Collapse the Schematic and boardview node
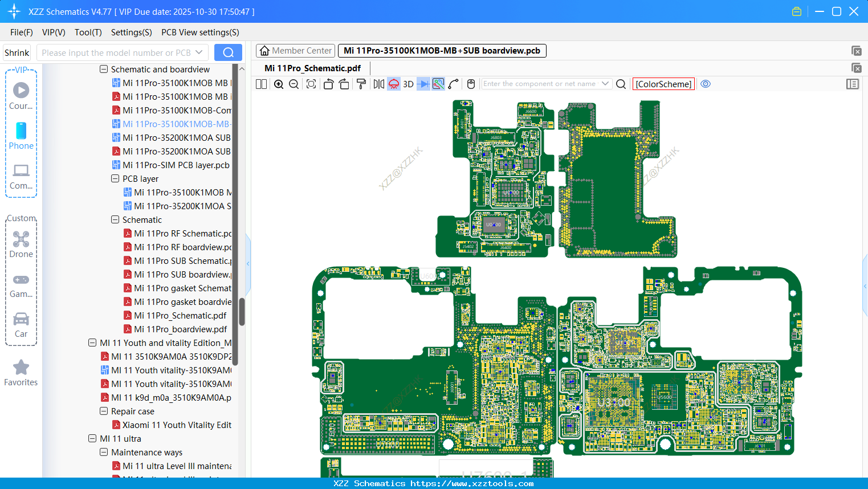868x489 pixels. click(104, 69)
